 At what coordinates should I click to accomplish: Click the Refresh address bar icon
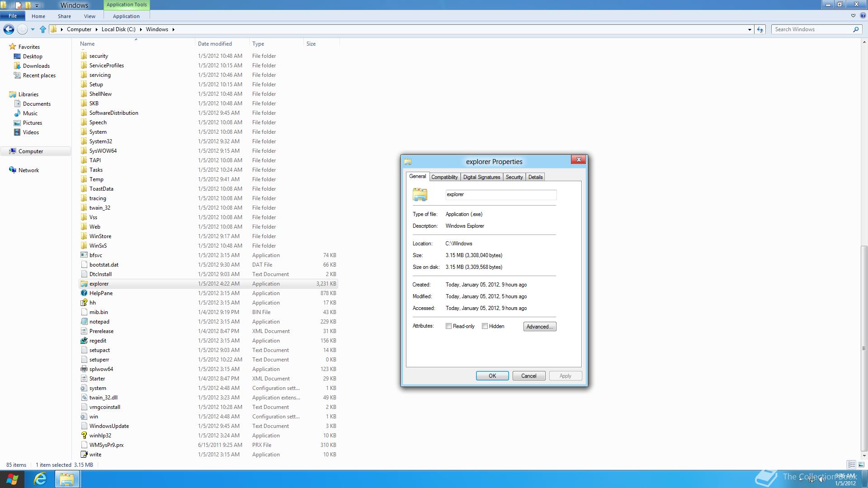(x=760, y=29)
